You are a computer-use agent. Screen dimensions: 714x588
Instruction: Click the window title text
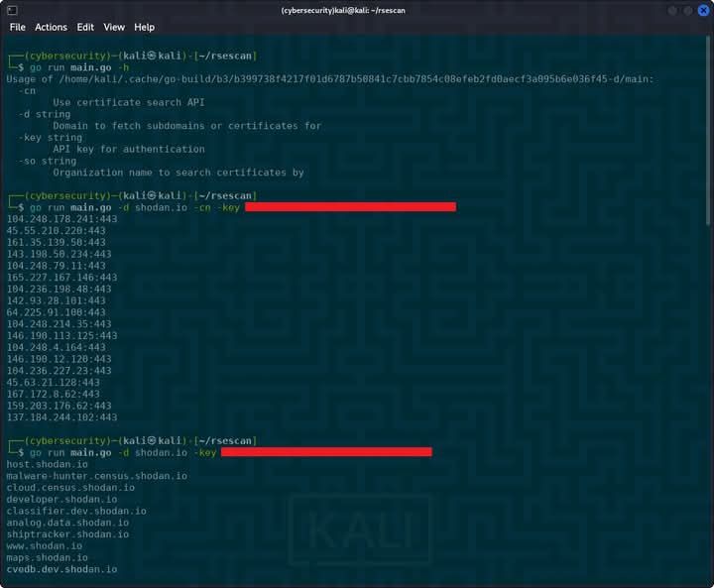343,11
